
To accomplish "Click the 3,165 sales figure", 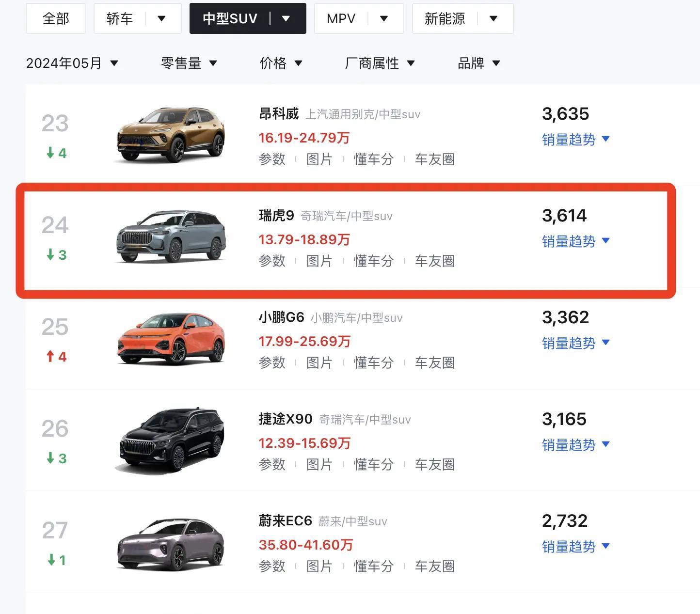I will coord(564,419).
